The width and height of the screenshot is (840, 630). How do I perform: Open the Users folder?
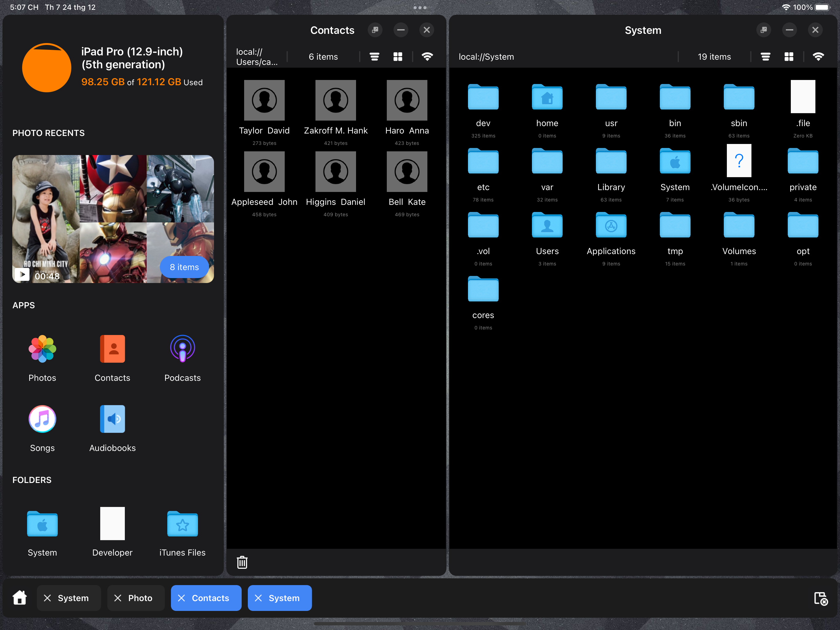(547, 225)
